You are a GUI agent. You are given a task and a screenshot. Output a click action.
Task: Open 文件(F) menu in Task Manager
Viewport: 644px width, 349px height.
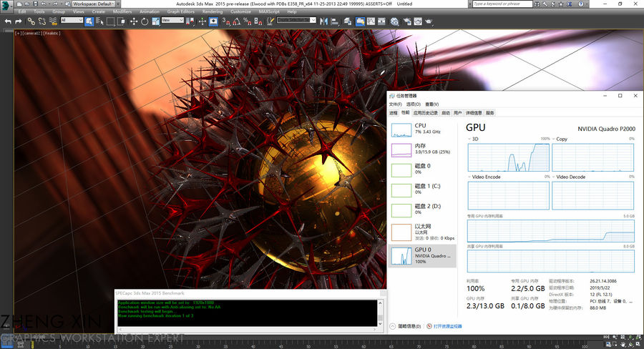395,104
